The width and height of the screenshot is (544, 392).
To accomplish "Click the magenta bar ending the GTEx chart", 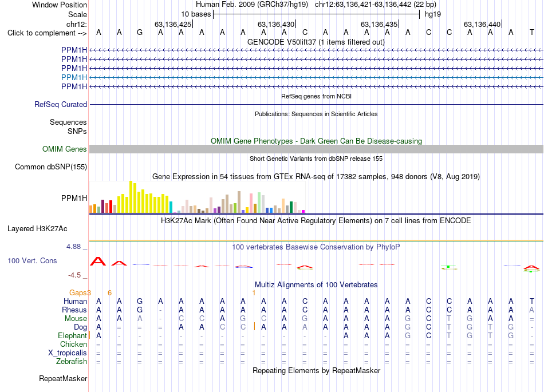I will 303,211.
